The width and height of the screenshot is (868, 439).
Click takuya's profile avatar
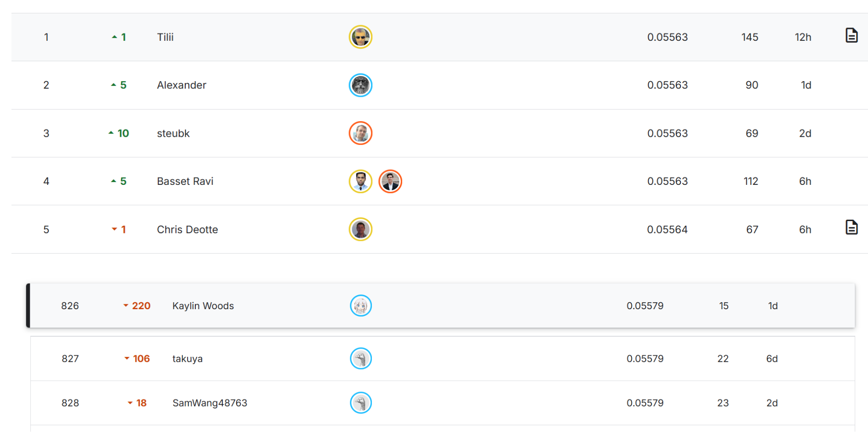pos(361,359)
